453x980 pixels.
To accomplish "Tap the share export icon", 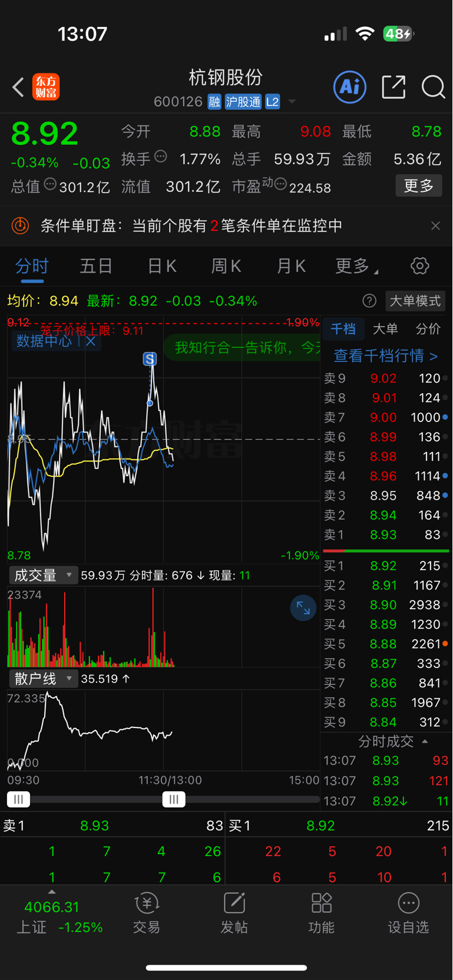I will pyautogui.click(x=394, y=87).
